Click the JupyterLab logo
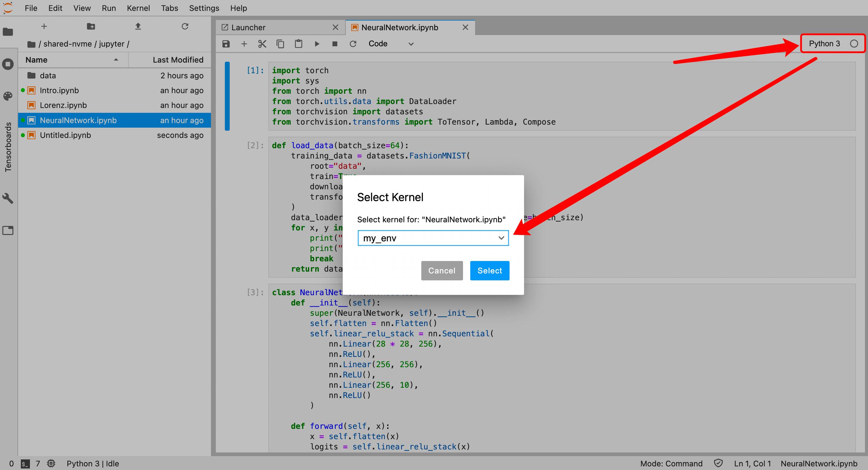 [8, 8]
